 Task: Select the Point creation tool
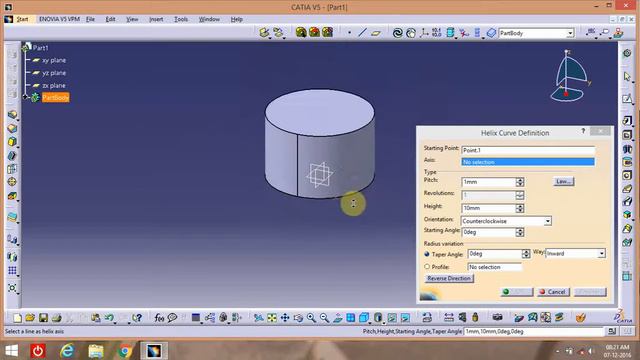[x=349, y=33]
